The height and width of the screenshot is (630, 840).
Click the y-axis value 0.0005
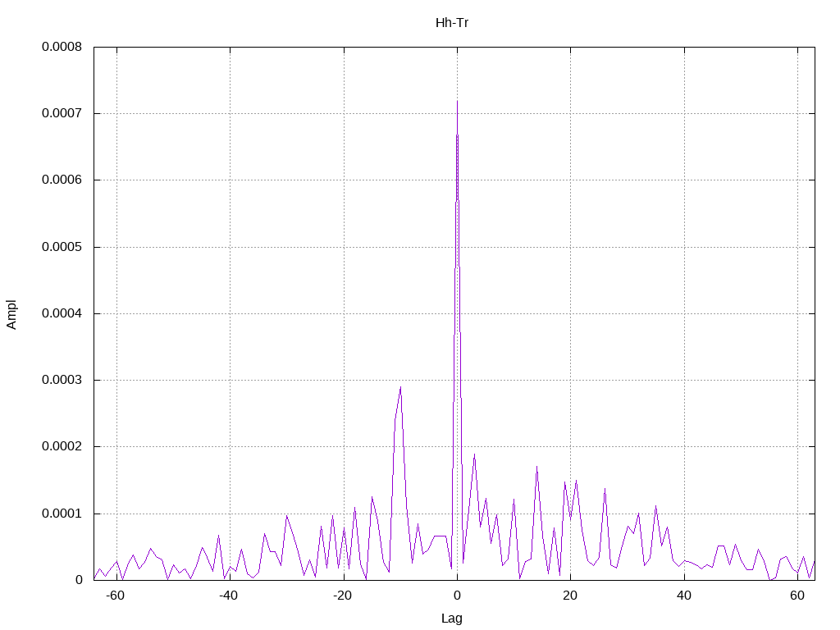[62, 247]
